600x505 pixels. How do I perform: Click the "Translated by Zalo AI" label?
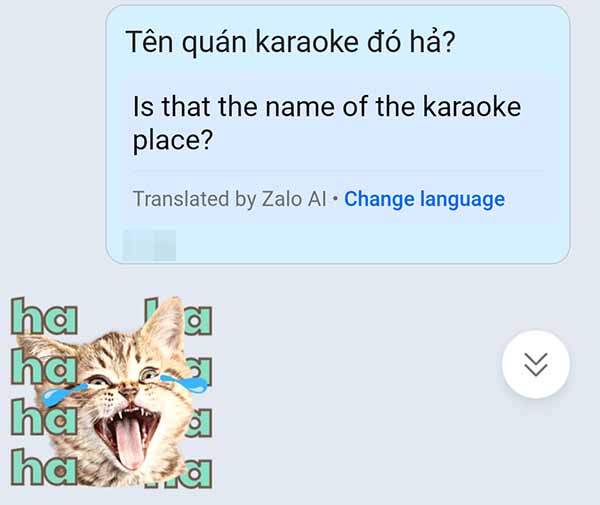[x=230, y=199]
